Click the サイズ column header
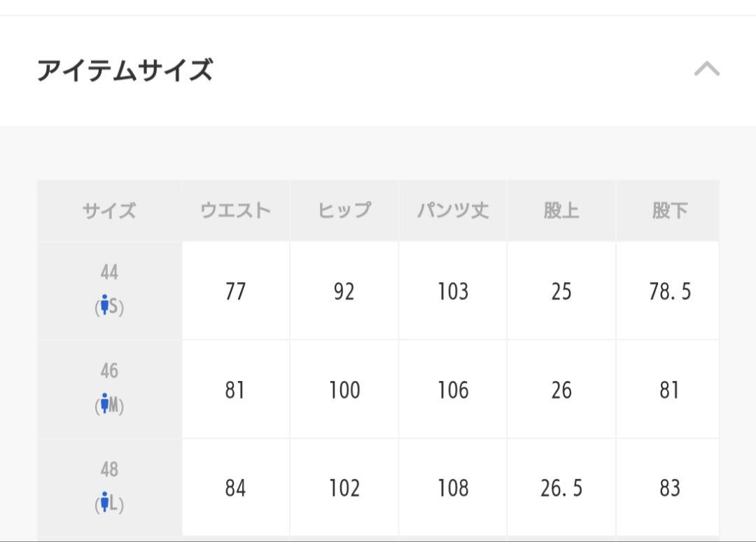 point(109,211)
